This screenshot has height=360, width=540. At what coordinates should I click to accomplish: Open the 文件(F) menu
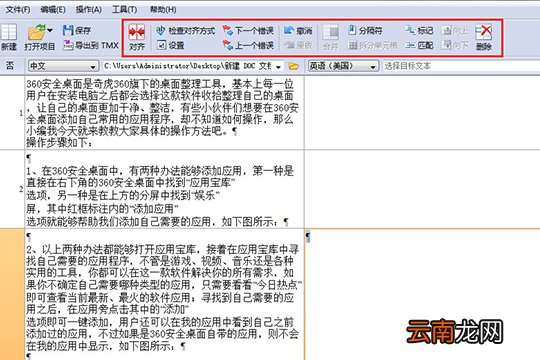point(18,10)
